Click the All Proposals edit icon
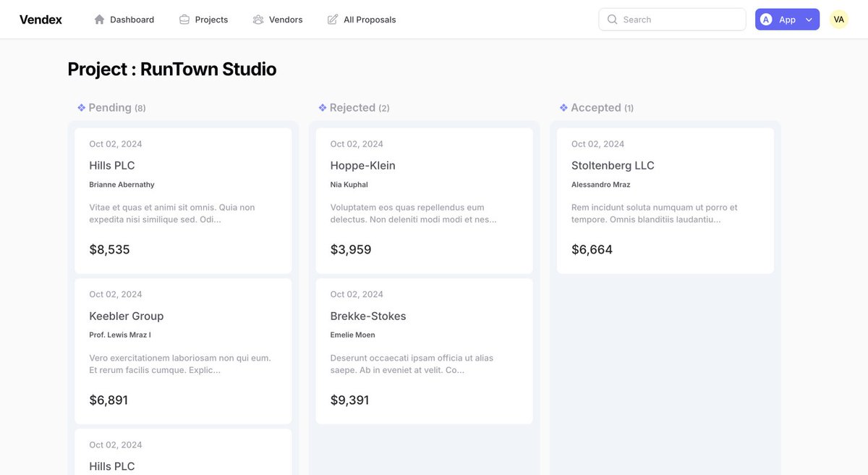The height and width of the screenshot is (475, 868). pos(333,20)
